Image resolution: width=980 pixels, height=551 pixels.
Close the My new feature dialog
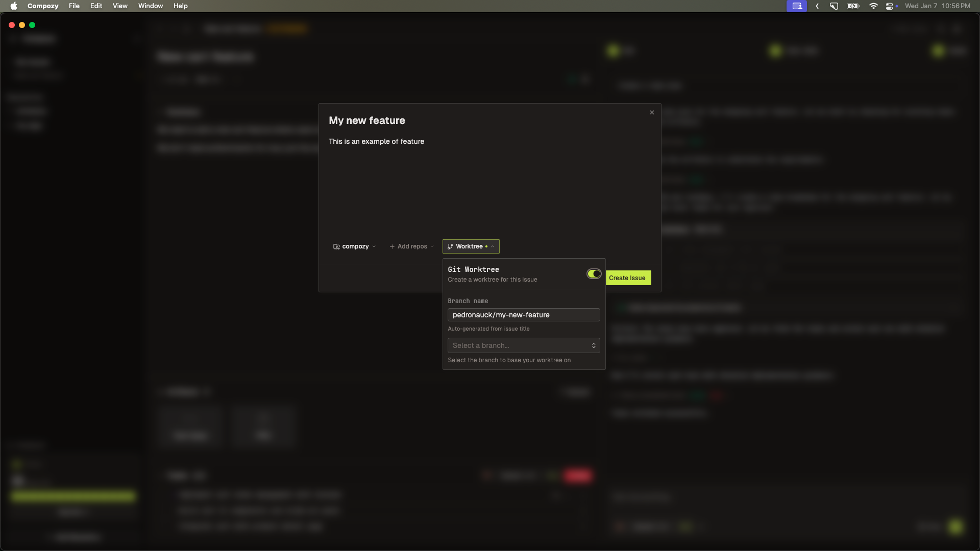click(x=652, y=112)
